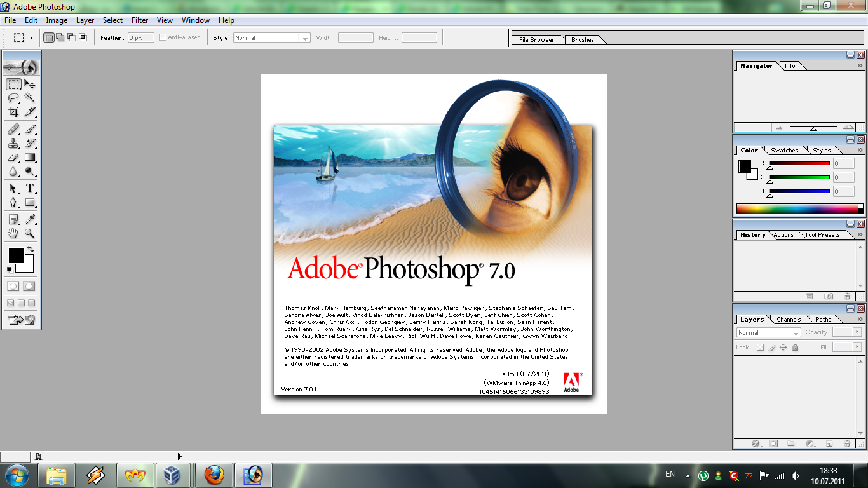Select the Move tool
Screen dimensions: 868x488
point(30,84)
